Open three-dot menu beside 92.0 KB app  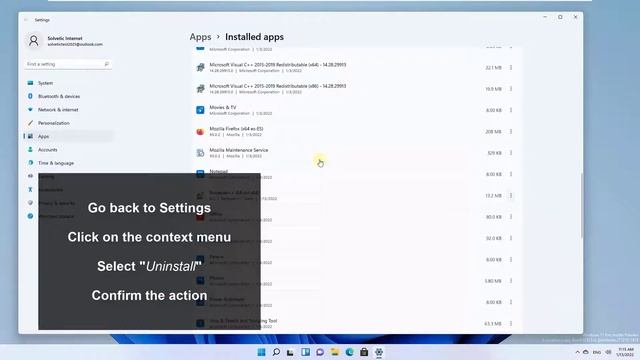pyautogui.click(x=511, y=238)
